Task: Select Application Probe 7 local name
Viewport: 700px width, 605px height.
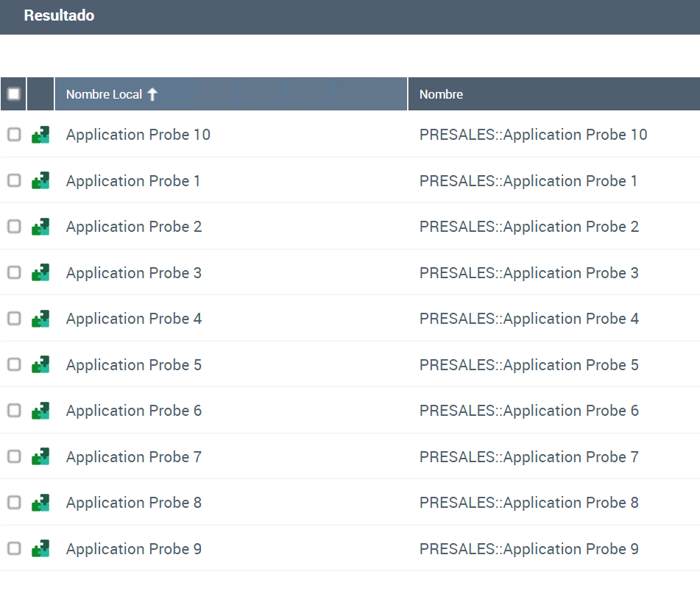Action: pos(134,457)
